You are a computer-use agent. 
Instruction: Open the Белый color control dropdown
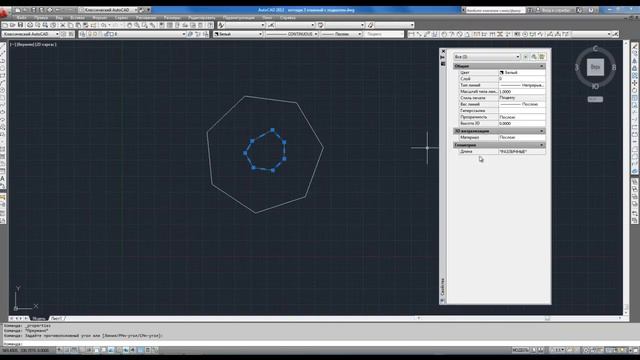pos(238,34)
